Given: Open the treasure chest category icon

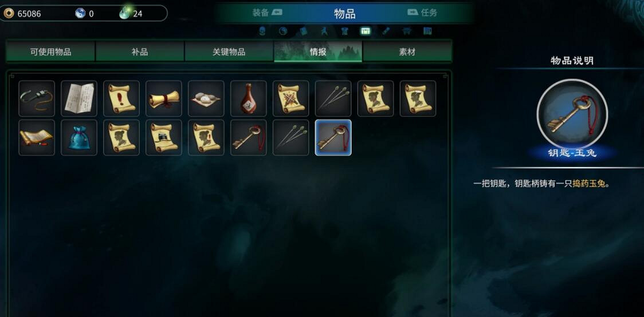Looking at the screenshot, I should tap(365, 31).
